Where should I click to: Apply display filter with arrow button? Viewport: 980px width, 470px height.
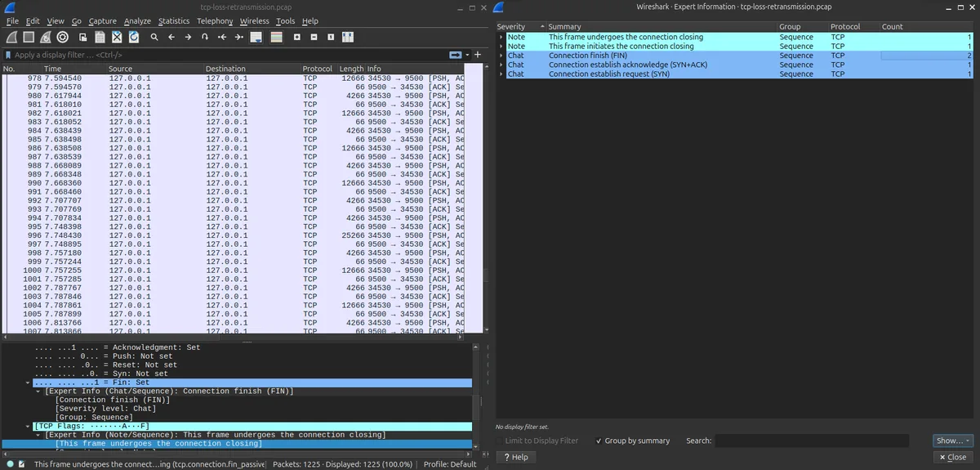[455, 55]
